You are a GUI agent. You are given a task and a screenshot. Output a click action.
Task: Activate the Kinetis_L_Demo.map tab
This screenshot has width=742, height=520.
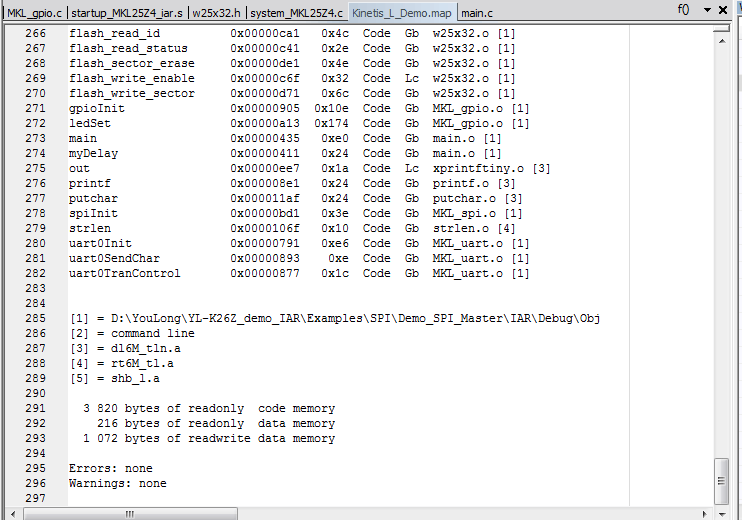(x=402, y=13)
